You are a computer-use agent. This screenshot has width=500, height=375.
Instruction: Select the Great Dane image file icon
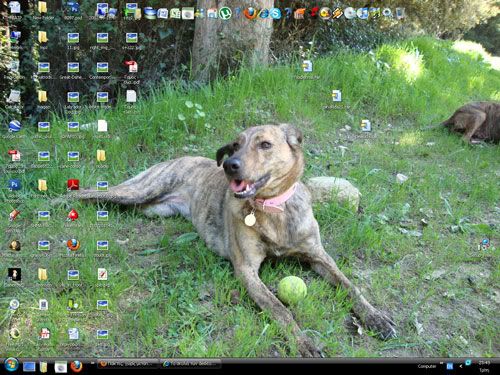[x=73, y=71]
